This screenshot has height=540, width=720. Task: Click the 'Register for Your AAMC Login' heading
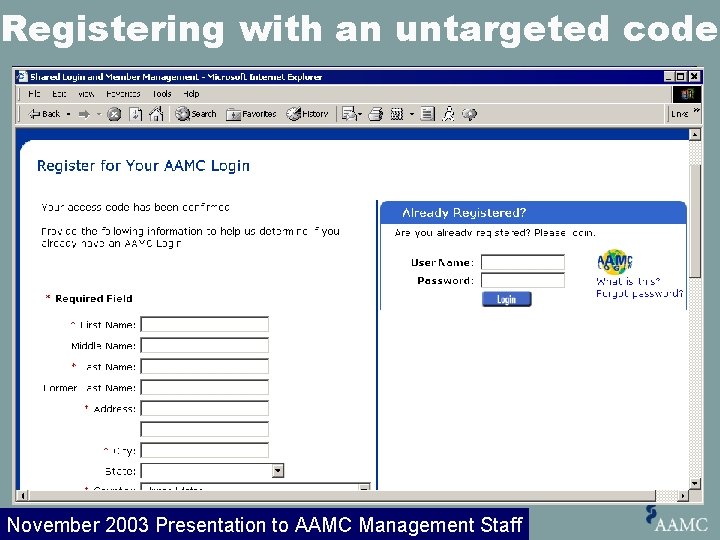click(143, 166)
